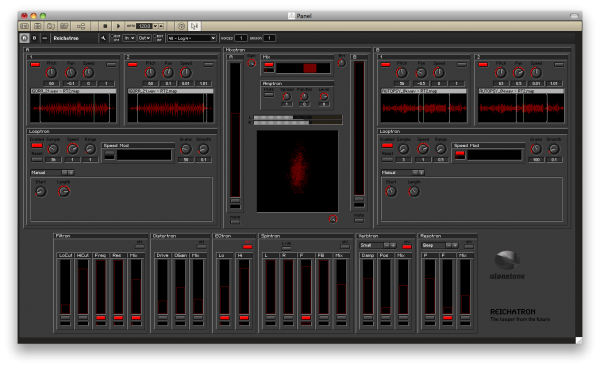Open the Manual mode selector in right Looptron

point(403,173)
